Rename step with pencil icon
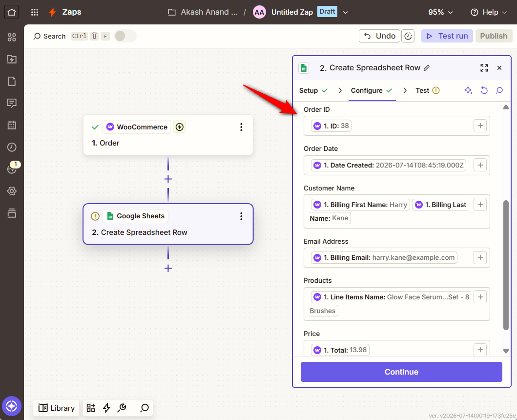 pos(427,68)
